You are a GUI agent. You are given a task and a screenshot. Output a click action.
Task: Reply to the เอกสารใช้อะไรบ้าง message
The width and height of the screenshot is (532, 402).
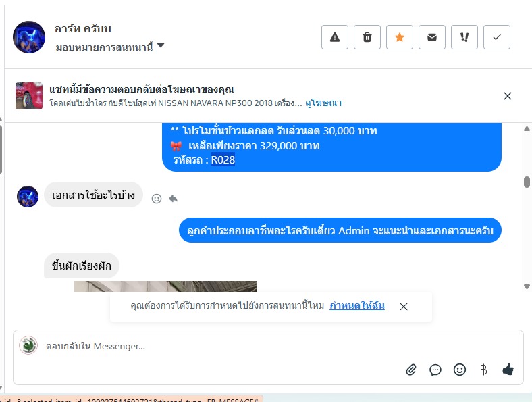click(173, 198)
